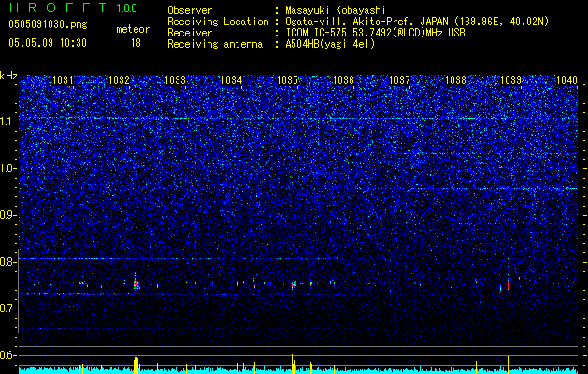Click time marker 1032
The width and height of the screenshot is (588, 374).
point(119,79)
